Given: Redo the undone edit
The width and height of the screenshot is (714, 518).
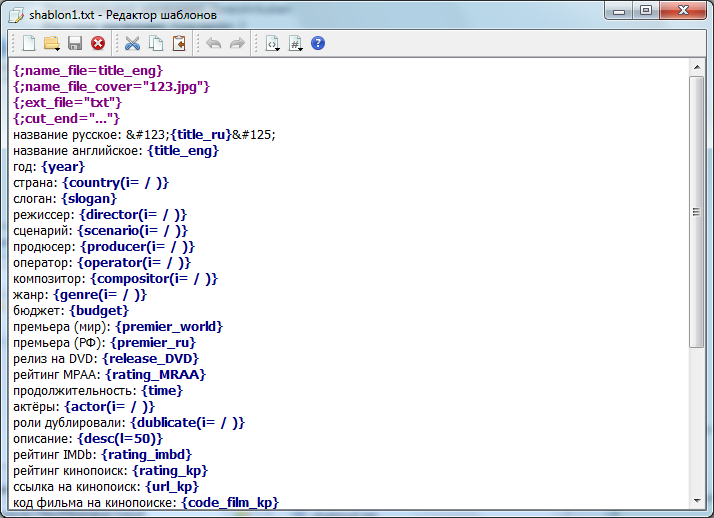Looking at the screenshot, I should tap(237, 43).
